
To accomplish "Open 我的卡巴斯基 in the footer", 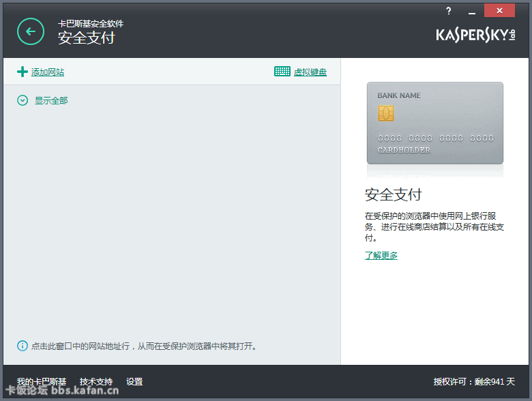I will [42, 382].
